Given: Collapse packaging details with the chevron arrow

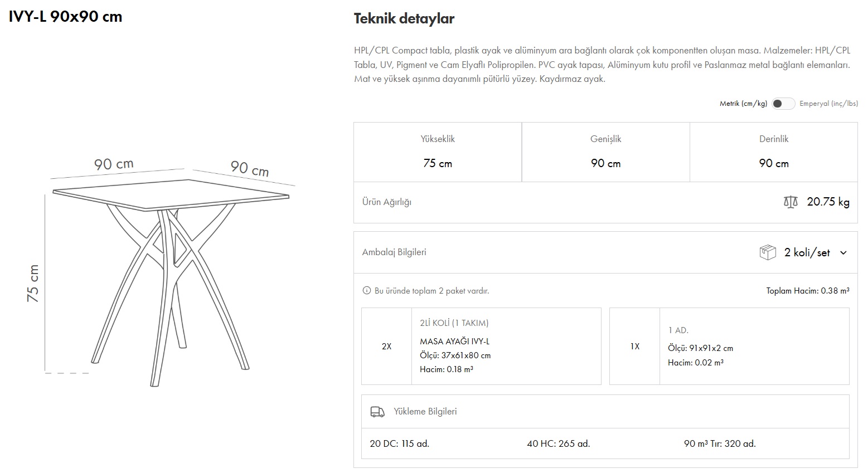Looking at the screenshot, I should [x=843, y=253].
